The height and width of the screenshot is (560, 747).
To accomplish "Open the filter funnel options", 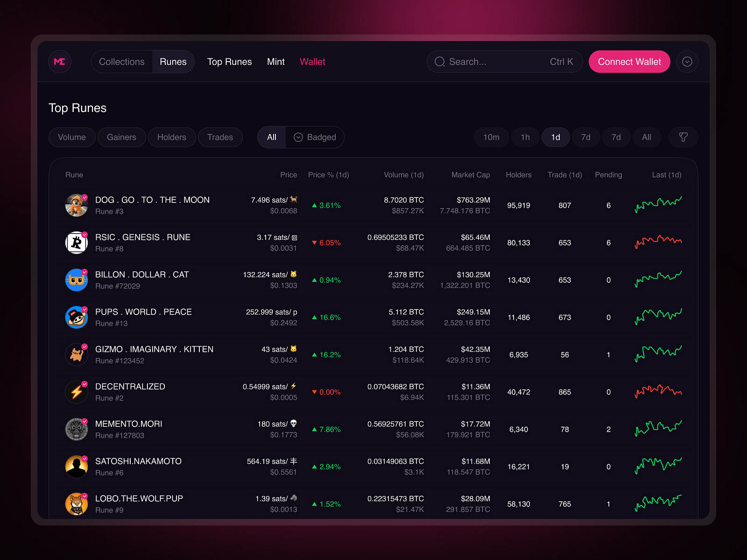I will pos(683,137).
